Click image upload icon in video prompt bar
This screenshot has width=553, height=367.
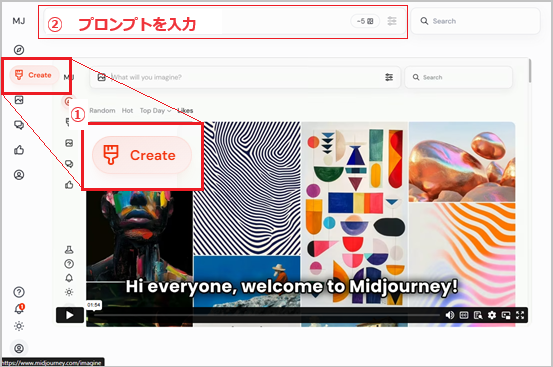102,77
